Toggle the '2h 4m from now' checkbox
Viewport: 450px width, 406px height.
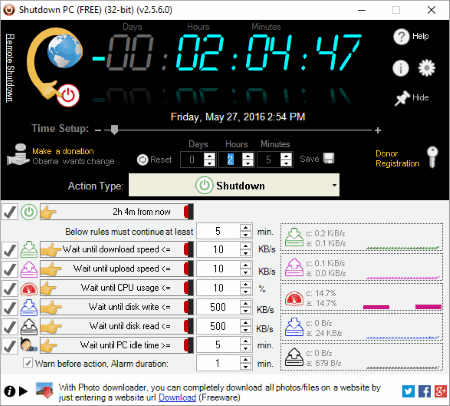[9, 212]
